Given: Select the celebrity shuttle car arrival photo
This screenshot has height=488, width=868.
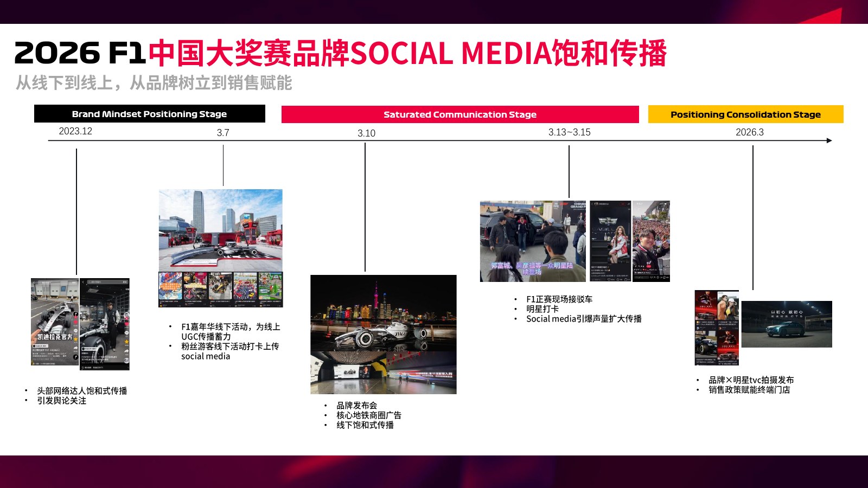Looking at the screenshot, I should coord(533,241).
